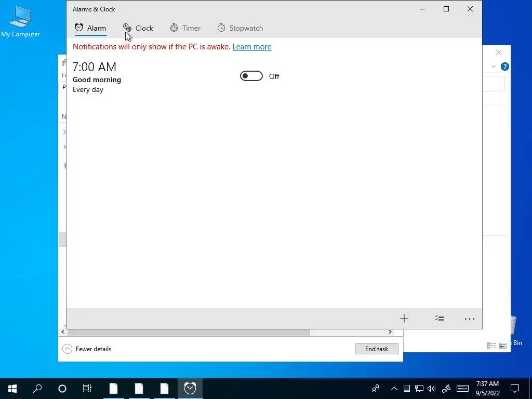
Task: Open Task View on the taskbar
Action: [x=87, y=389]
